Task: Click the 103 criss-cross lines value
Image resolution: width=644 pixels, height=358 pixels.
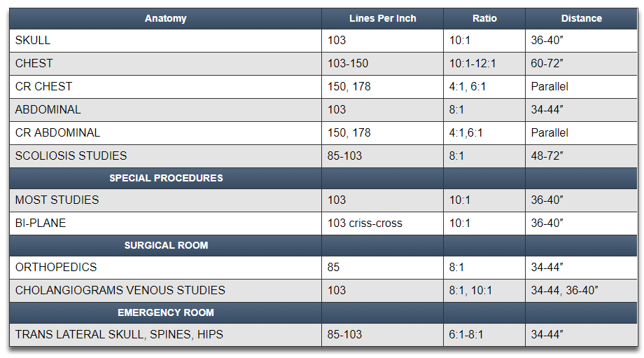Action: 365,223
